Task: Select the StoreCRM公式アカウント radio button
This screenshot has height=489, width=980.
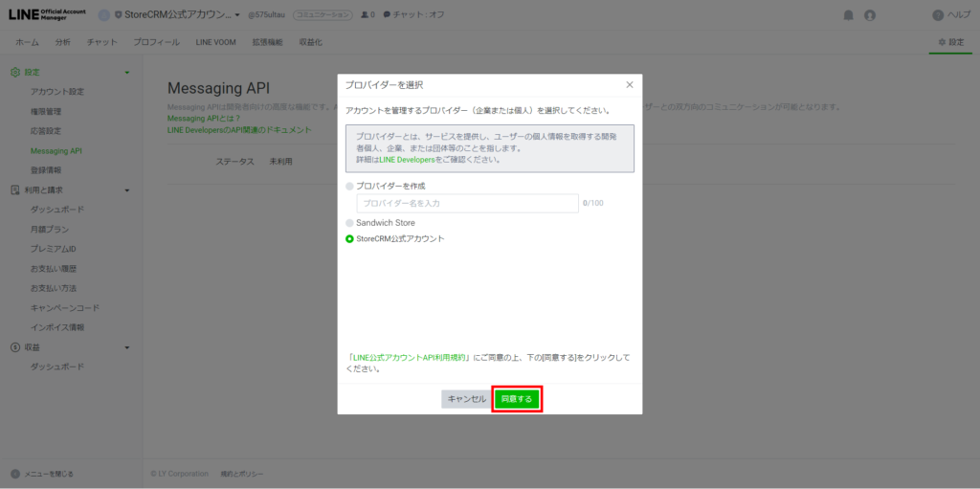Action: (349, 239)
